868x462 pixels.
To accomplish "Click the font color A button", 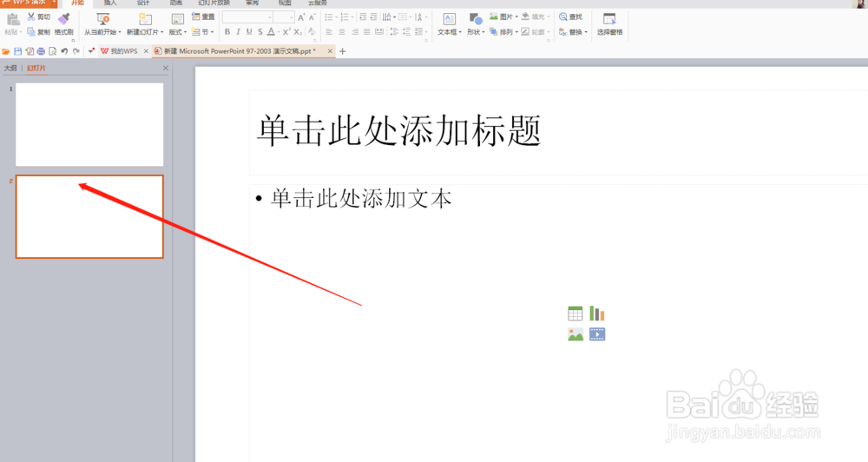I will (x=271, y=31).
